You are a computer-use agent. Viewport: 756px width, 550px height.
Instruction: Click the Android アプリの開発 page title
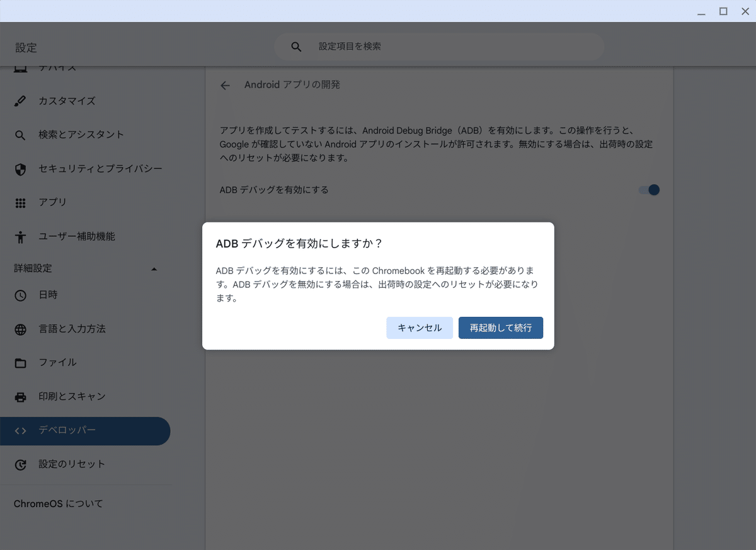point(292,84)
